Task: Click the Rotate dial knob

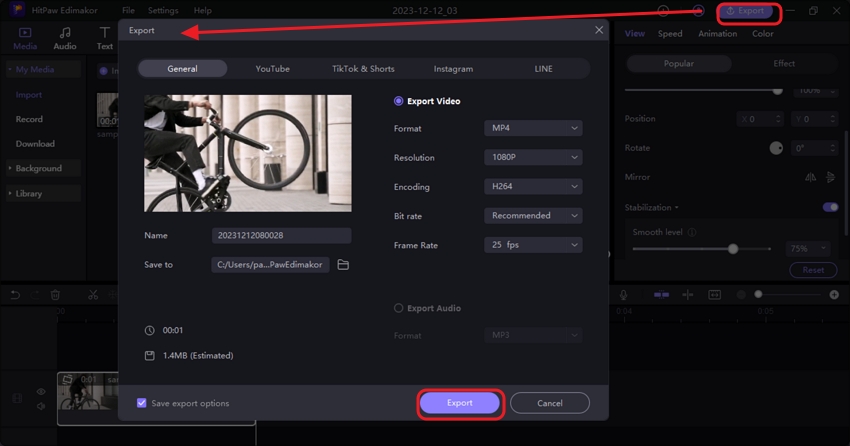Action: pyautogui.click(x=776, y=148)
